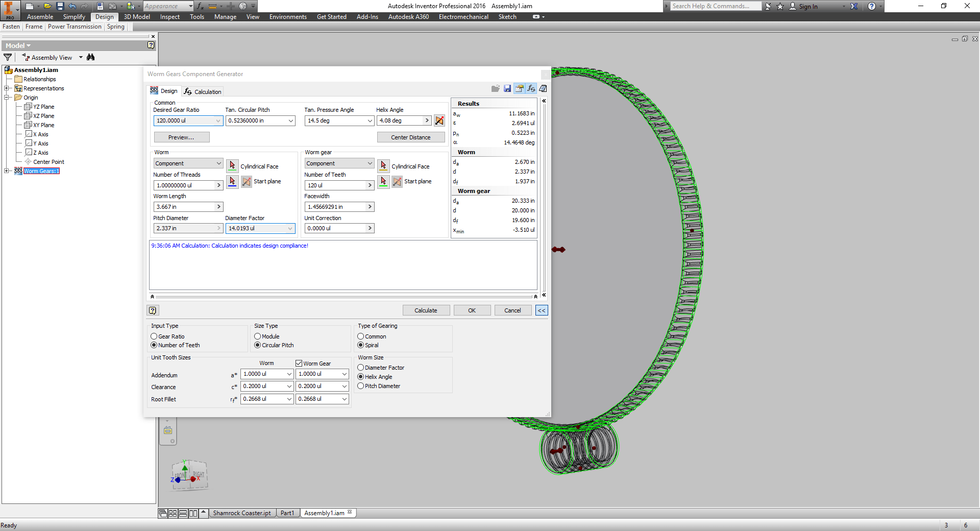
Task: Open the browser filter icon
Action: click(8, 57)
